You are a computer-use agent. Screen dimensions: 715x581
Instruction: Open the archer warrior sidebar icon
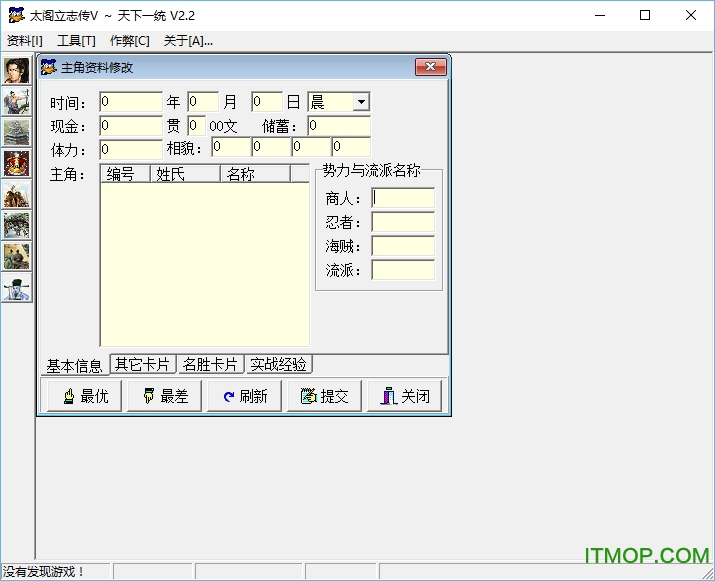[16, 101]
